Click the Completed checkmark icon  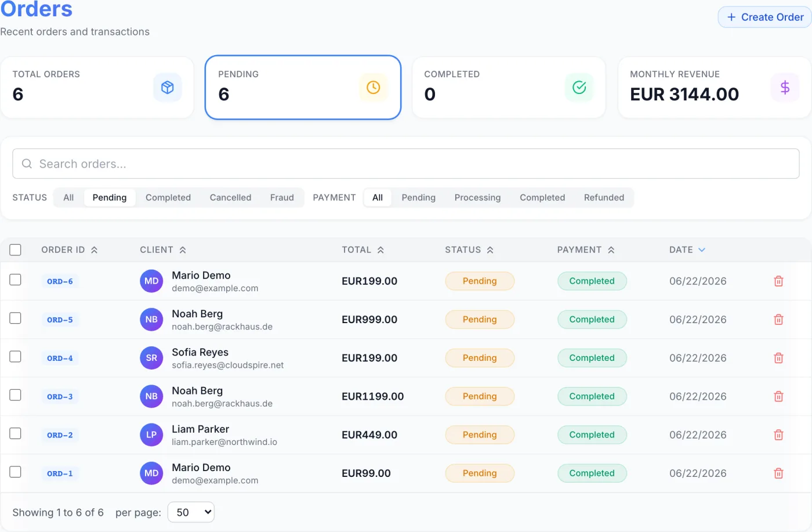[x=579, y=88]
